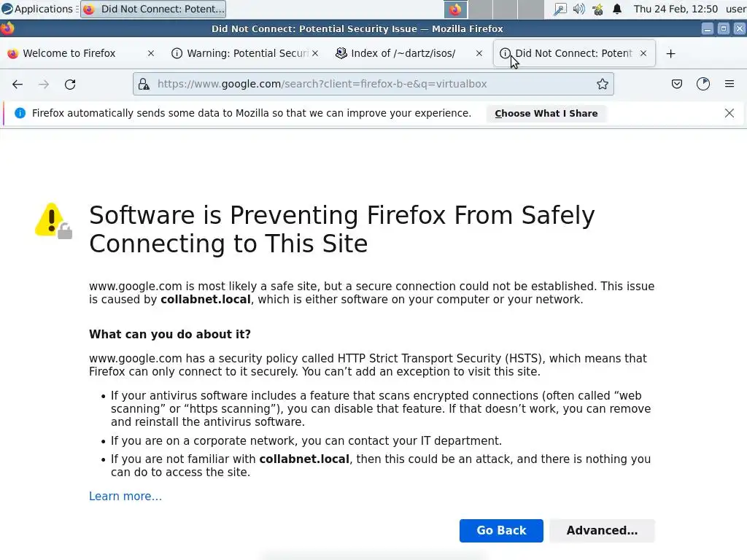The image size is (747, 560).
Task: Open the Firefox hamburger application menu
Action: (729, 84)
